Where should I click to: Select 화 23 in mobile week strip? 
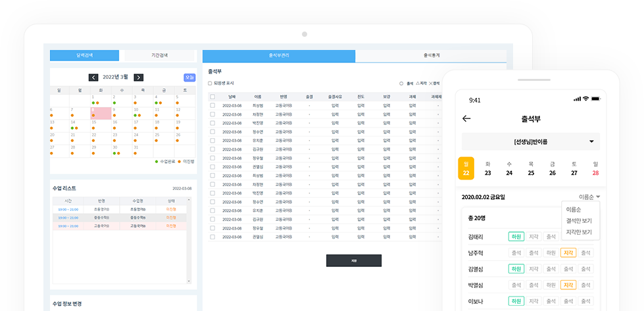[x=487, y=168]
